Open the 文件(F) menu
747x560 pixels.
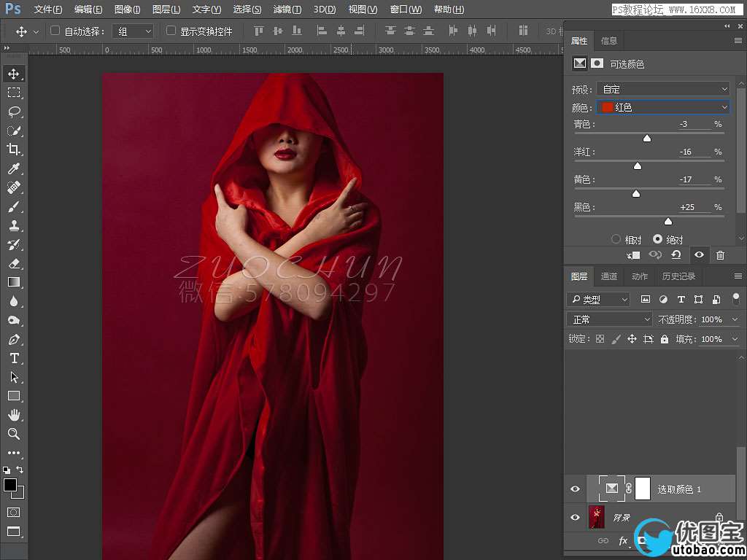click(48, 9)
